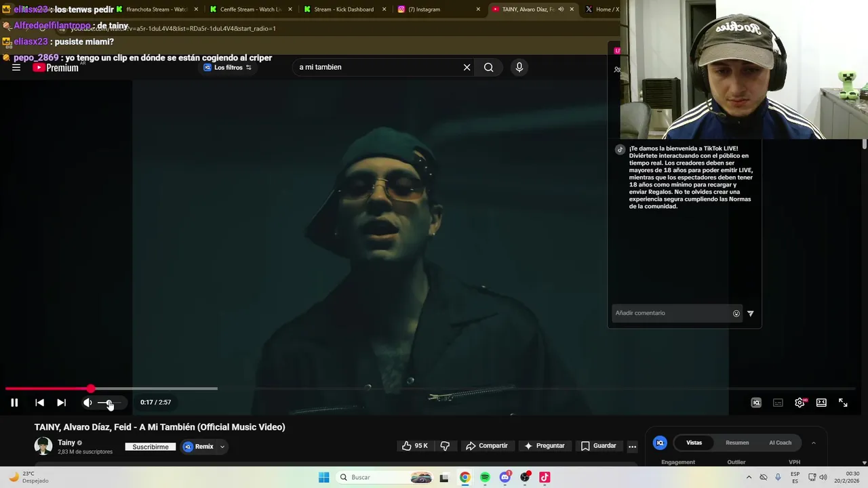Image resolution: width=868 pixels, height=488 pixels.
Task: Start voice search with microphone
Action: pyautogui.click(x=519, y=67)
